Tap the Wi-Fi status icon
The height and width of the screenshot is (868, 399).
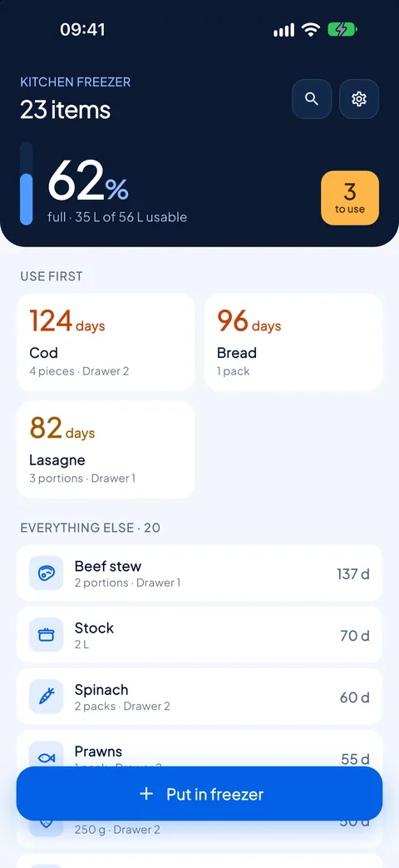[x=311, y=29]
